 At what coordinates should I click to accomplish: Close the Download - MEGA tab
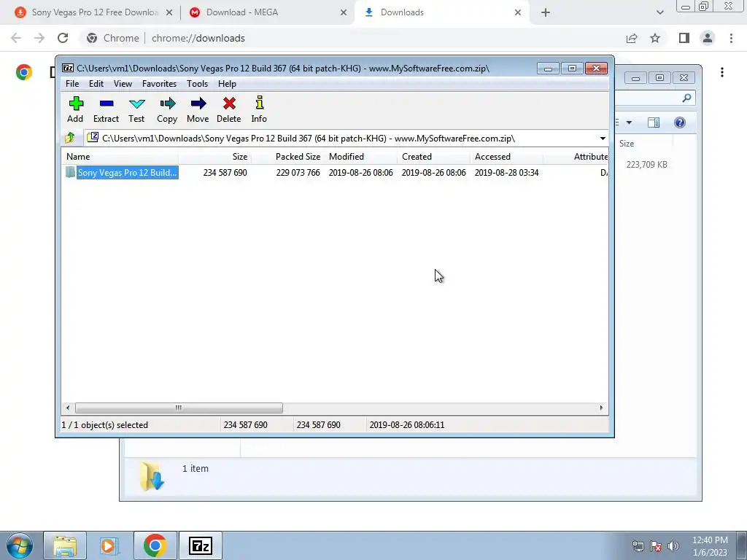pyautogui.click(x=344, y=13)
